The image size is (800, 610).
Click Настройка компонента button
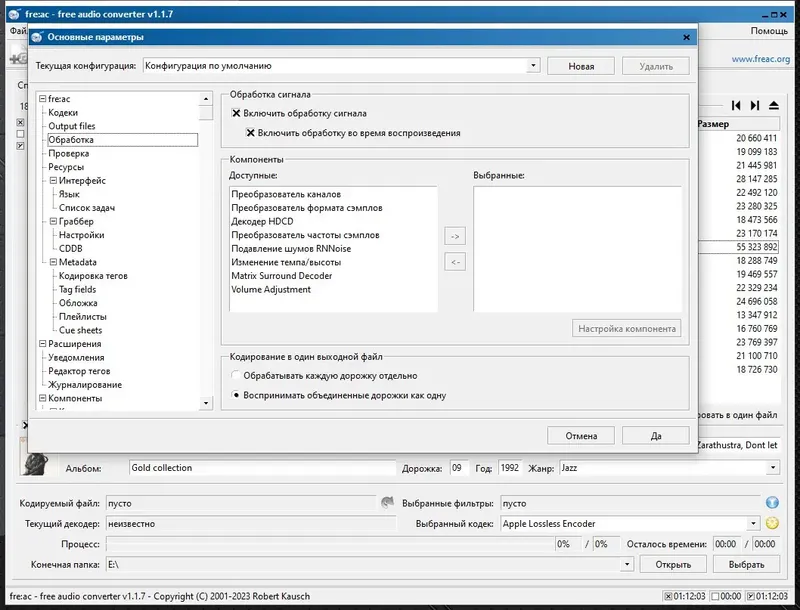(627, 329)
